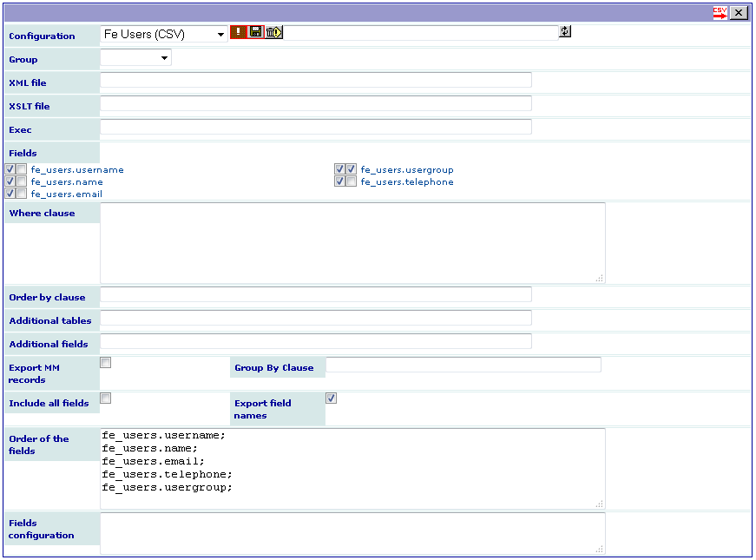Focus the XSLT file input field
756x560 pixels.
[x=316, y=103]
